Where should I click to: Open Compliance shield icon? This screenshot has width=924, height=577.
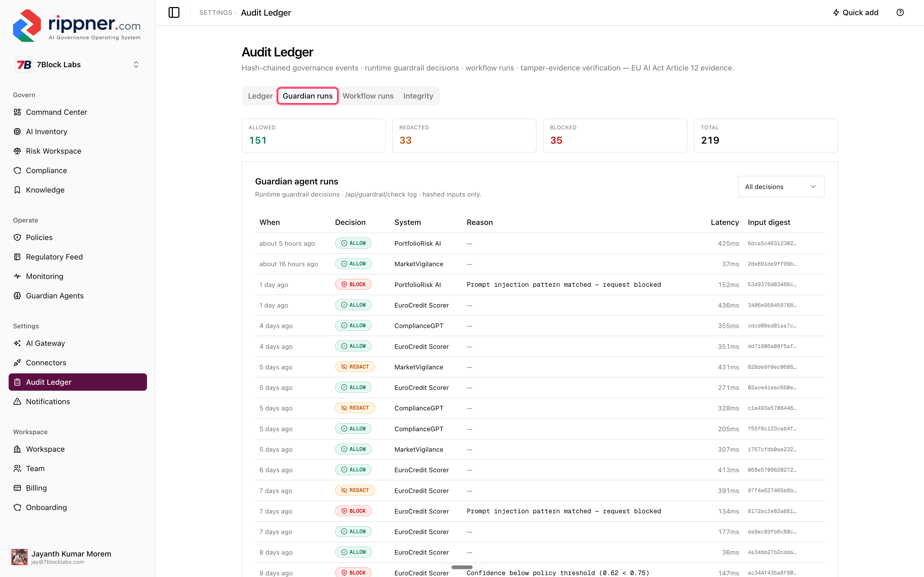pyautogui.click(x=17, y=171)
